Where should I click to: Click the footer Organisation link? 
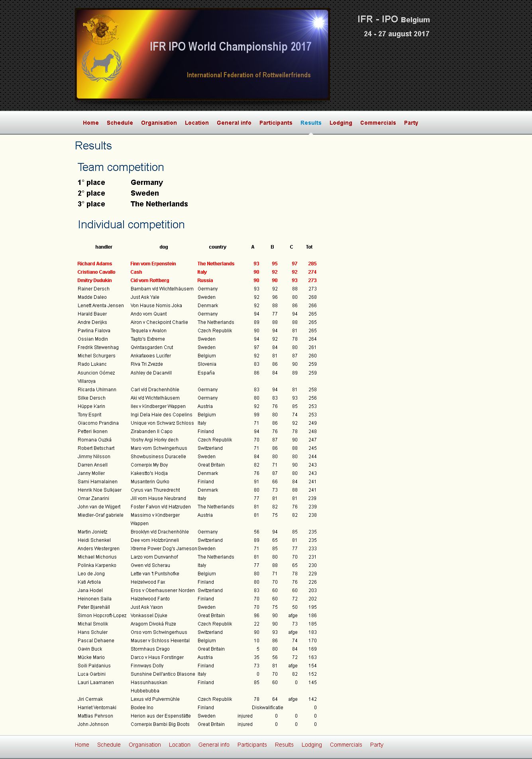(145, 745)
